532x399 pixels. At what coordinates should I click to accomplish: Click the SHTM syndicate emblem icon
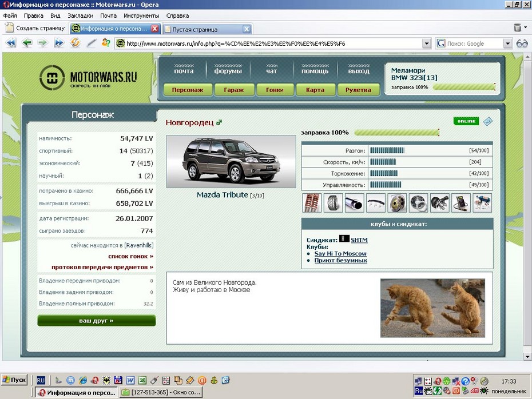pyautogui.click(x=344, y=238)
